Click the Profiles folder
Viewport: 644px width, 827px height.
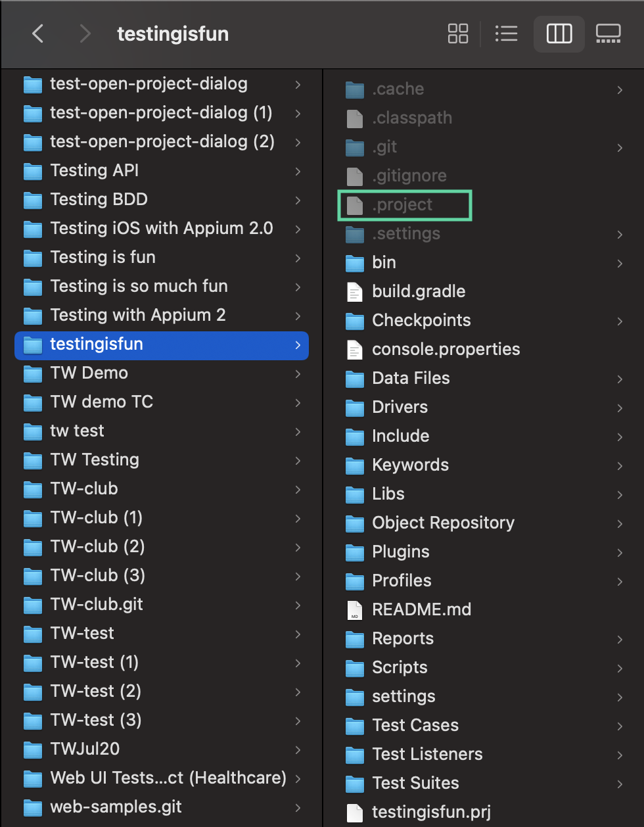(402, 581)
